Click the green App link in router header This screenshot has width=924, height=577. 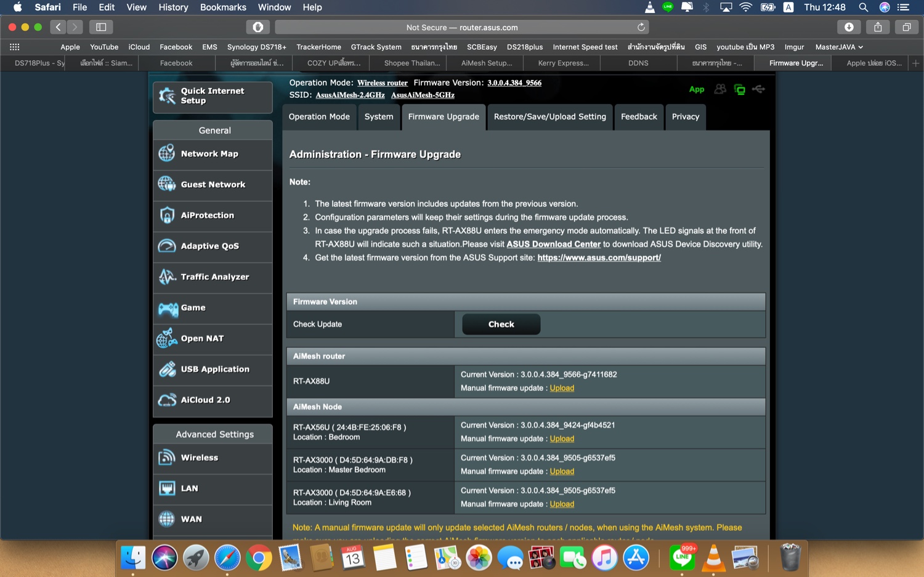pyautogui.click(x=697, y=89)
